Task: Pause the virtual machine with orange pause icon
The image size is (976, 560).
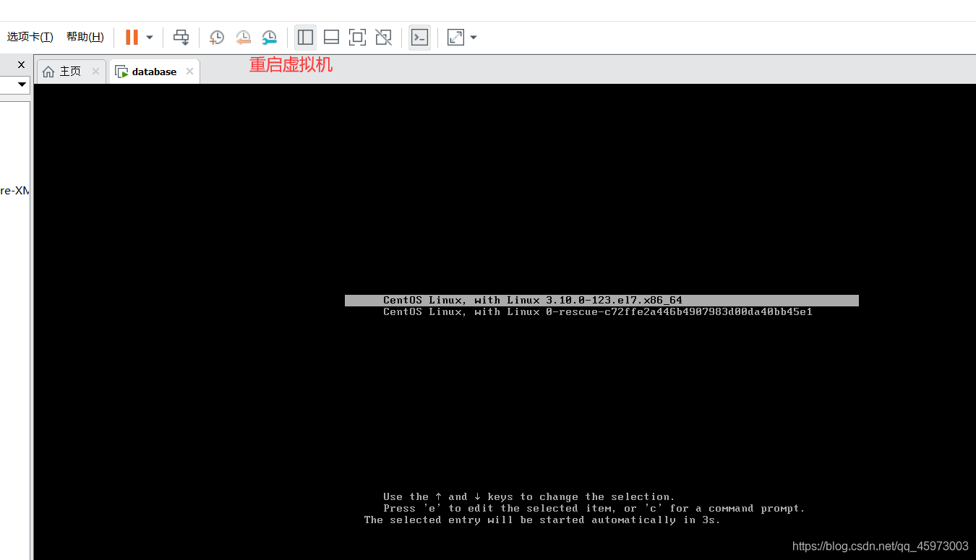Action: [x=132, y=37]
